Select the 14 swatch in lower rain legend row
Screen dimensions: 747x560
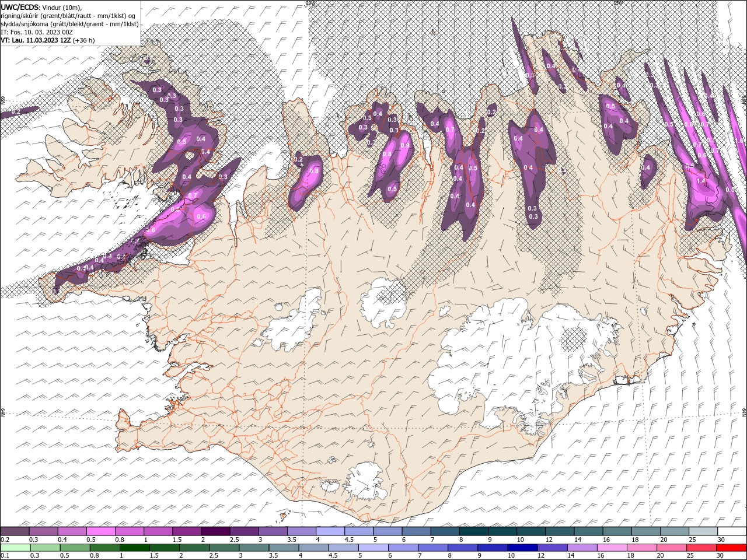point(582,548)
